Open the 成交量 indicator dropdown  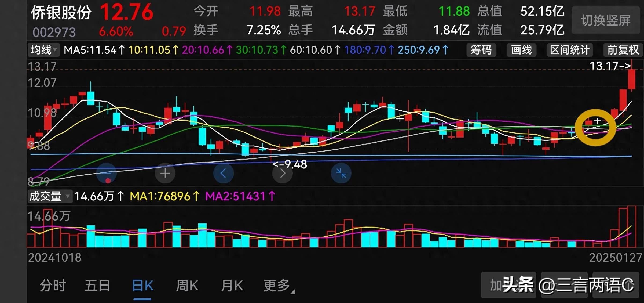[x=50, y=196]
